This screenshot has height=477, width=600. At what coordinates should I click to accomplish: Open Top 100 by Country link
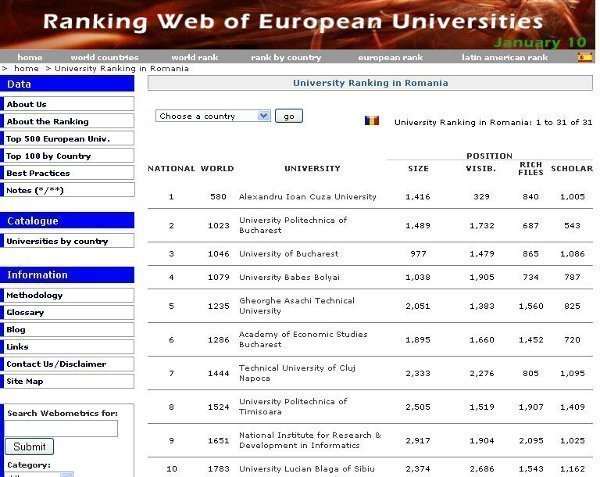point(69,156)
